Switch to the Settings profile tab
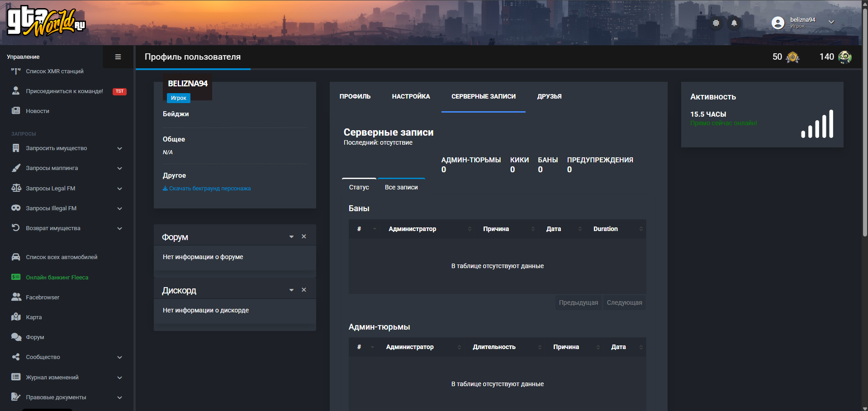This screenshot has height=411, width=868. [411, 96]
